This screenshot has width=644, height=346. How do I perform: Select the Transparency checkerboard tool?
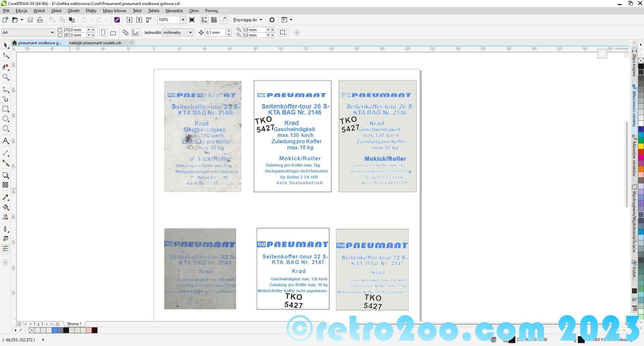[5, 185]
